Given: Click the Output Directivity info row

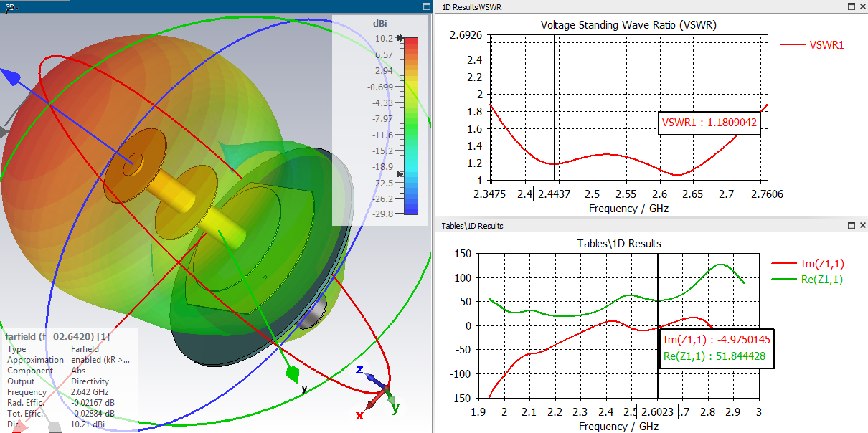Looking at the screenshot, I should click(57, 381).
